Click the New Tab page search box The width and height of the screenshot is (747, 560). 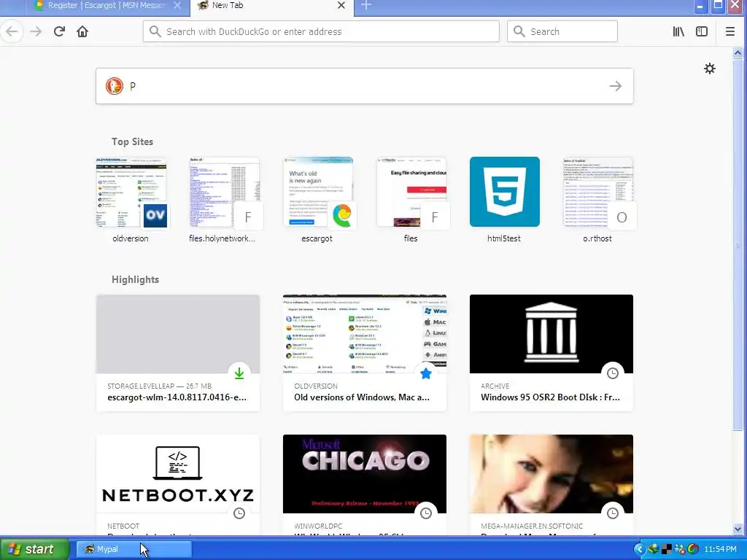[x=365, y=86]
